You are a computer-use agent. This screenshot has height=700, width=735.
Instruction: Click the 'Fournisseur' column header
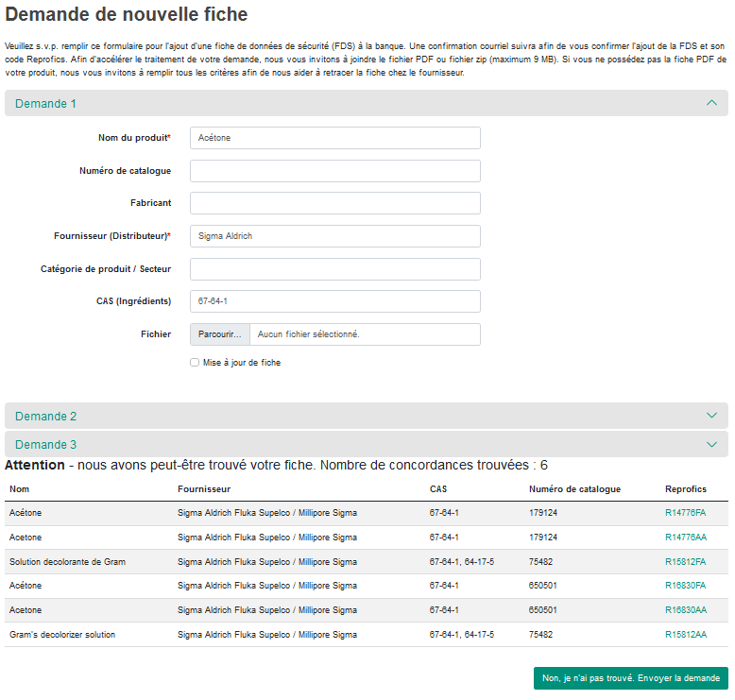204,489
